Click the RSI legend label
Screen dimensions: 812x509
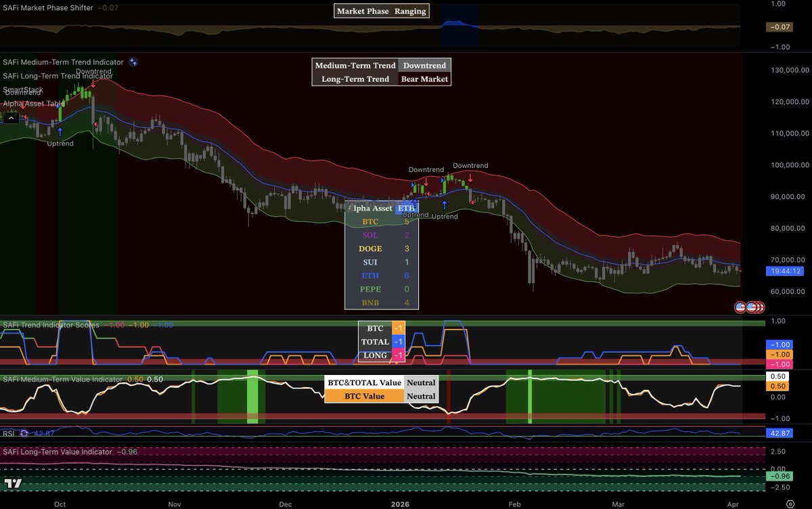click(9, 433)
